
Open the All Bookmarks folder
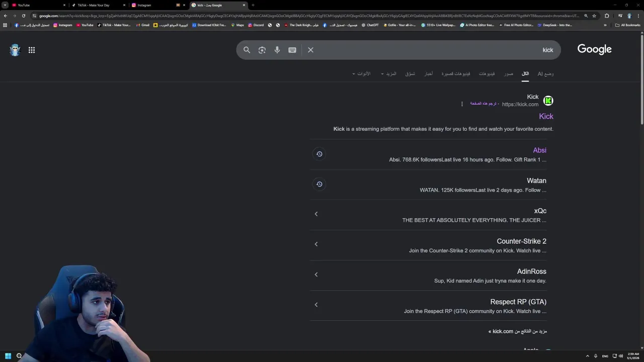click(x=627, y=25)
